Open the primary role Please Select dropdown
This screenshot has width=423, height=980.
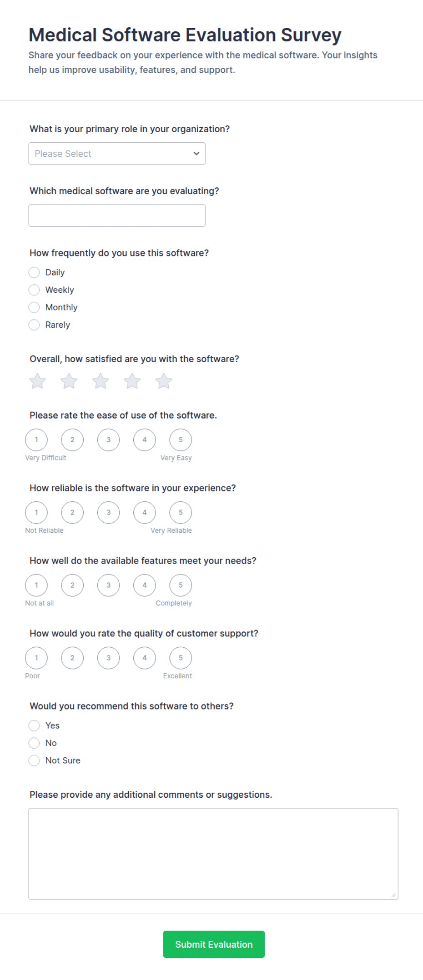(117, 154)
